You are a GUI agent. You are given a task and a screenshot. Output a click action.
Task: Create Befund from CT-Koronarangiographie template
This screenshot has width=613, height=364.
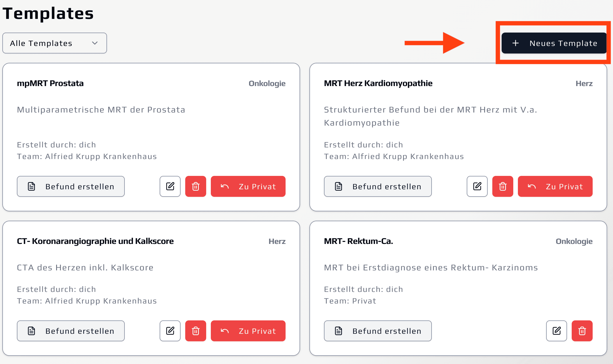pos(71,331)
